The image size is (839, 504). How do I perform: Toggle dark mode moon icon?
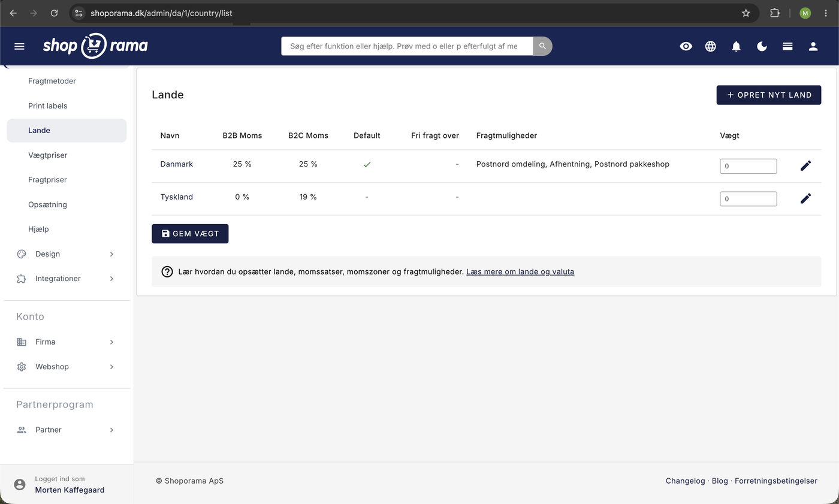click(x=762, y=46)
